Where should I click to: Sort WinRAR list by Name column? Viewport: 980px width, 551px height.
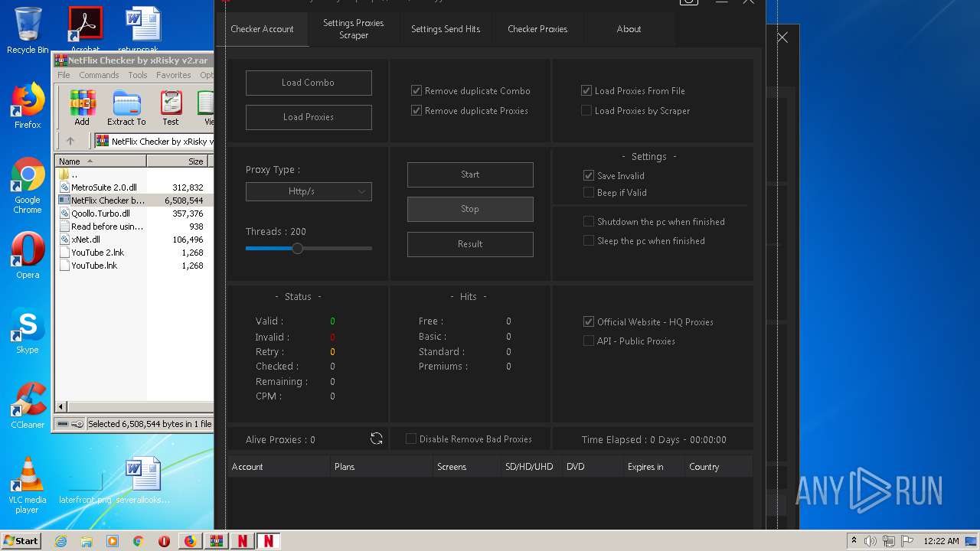tap(101, 161)
